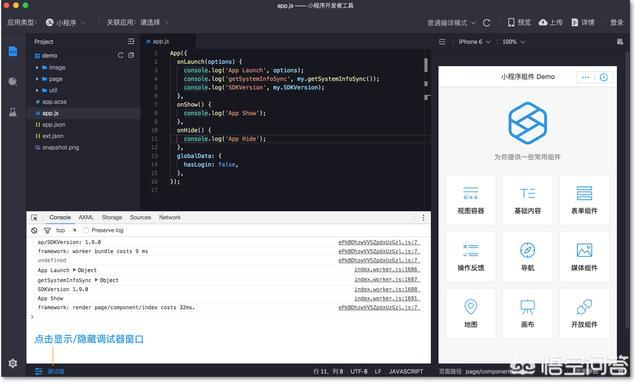Collapse all folders icon beside demo
640x388 pixels.
131,55
